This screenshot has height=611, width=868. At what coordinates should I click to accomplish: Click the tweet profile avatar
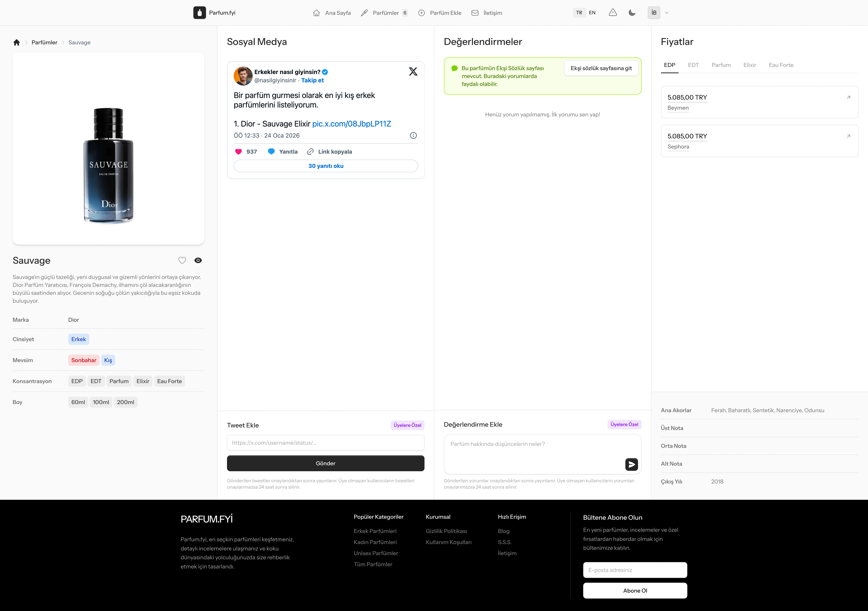243,76
